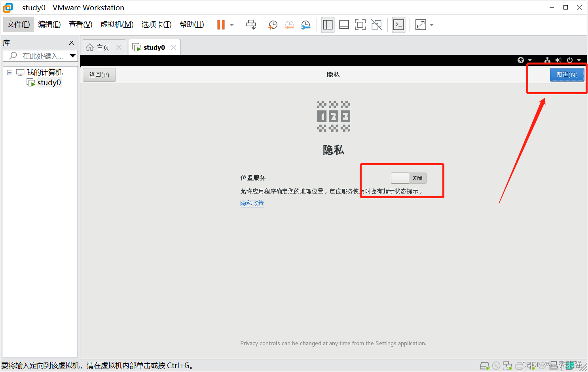Screen dimensions: 588x372
Task: Click the network adapter status bar icon
Action: (x=508, y=366)
